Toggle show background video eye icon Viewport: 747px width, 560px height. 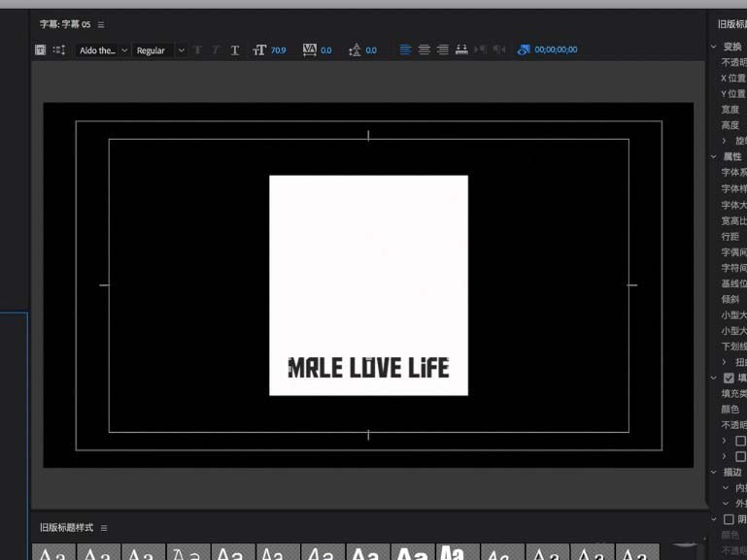click(x=525, y=49)
